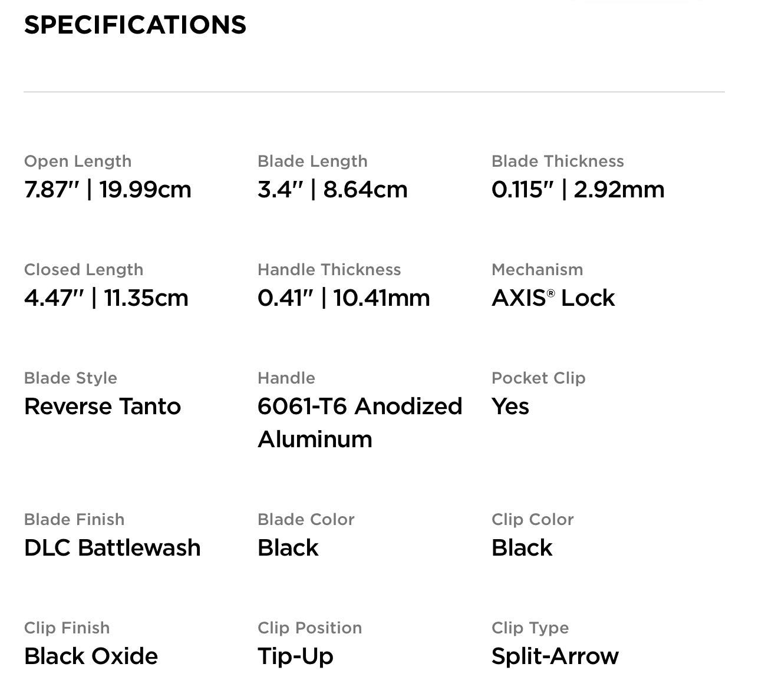Screen dimensions: 765x700
Task: Click the Clip Color value Black
Action: 522,548
